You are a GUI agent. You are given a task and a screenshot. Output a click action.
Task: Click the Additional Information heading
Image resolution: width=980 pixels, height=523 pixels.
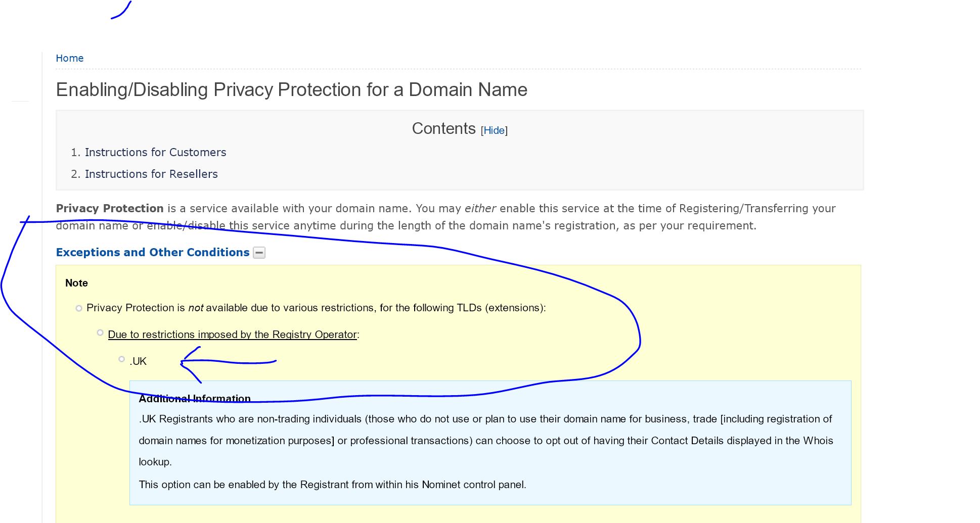coord(195,399)
